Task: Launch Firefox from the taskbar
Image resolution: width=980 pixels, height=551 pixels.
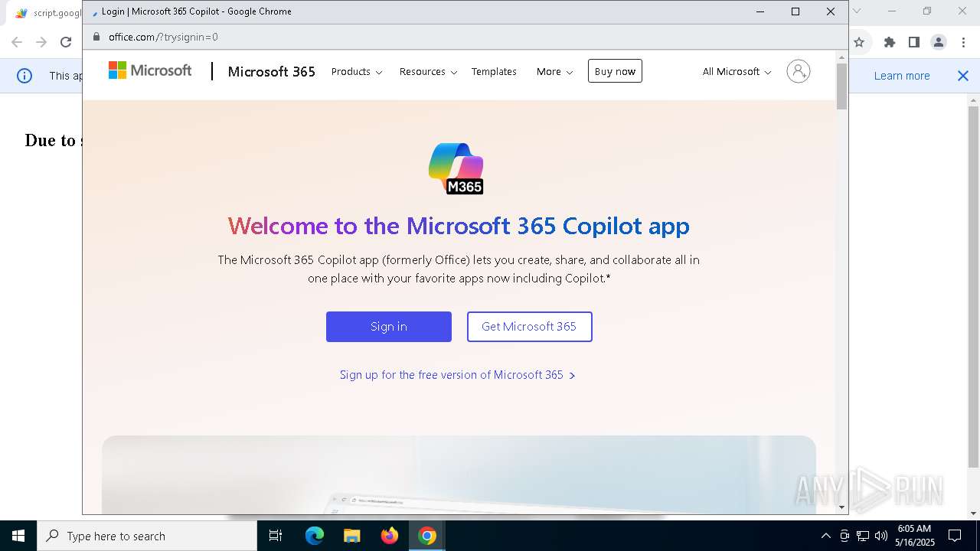Action: coord(390,536)
